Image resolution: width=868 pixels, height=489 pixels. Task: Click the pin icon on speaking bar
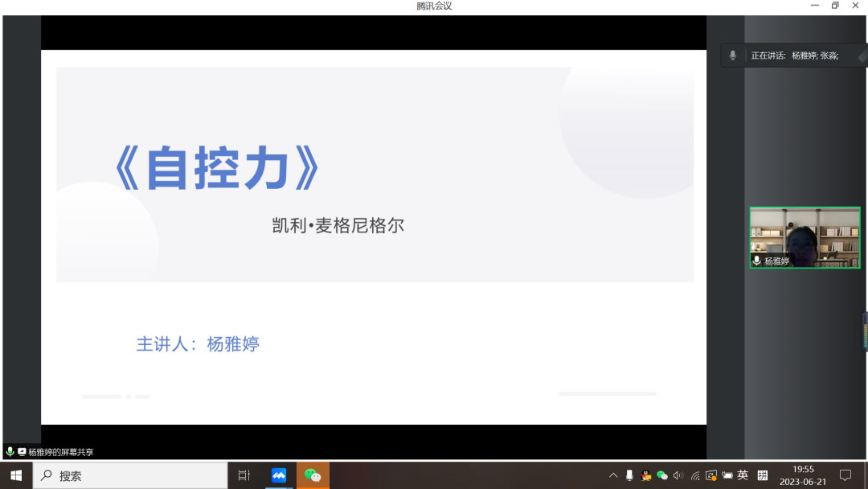click(861, 56)
